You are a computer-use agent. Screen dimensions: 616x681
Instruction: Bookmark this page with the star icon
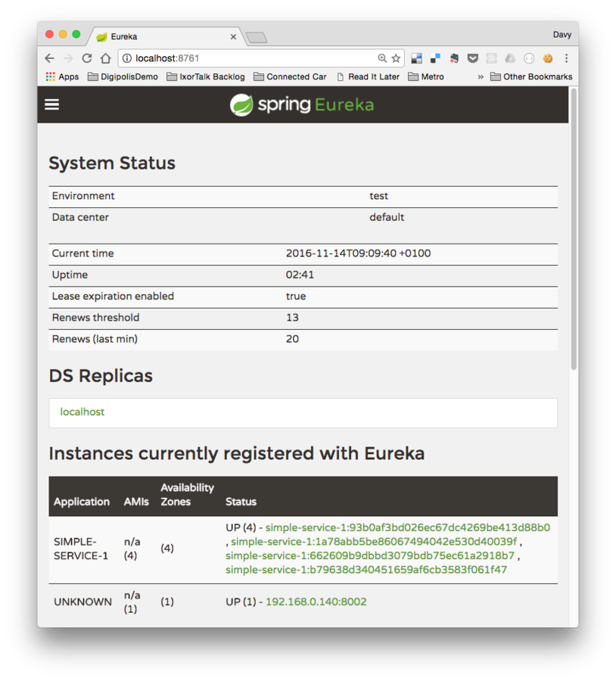396,58
